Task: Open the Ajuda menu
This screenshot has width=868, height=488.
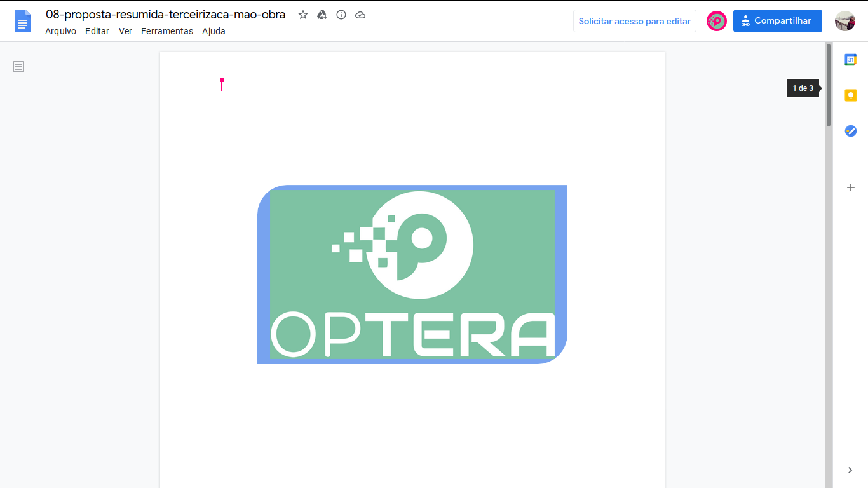Action: click(214, 31)
